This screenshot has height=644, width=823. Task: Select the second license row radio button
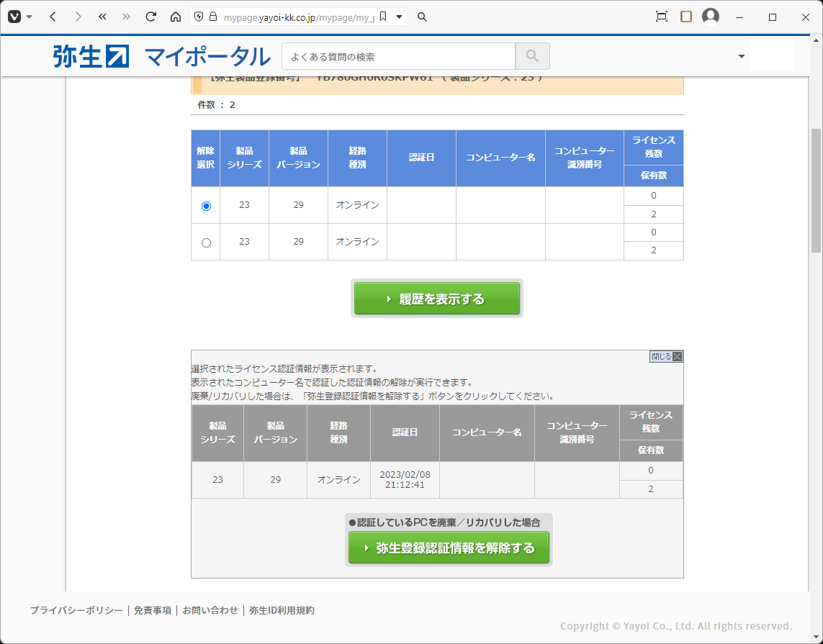pyautogui.click(x=206, y=242)
